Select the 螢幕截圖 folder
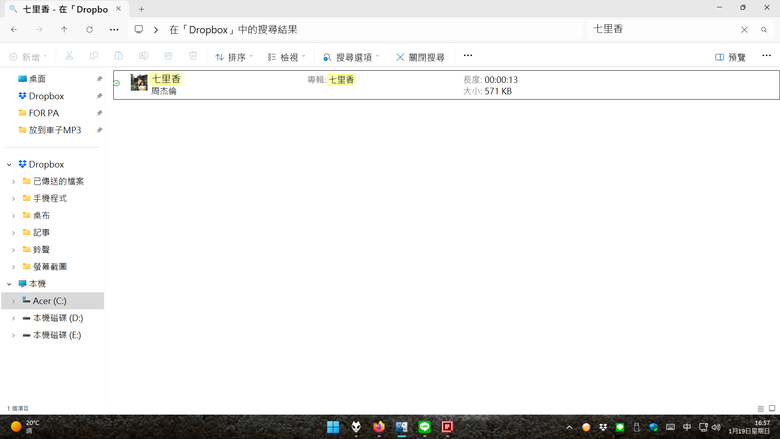The image size is (780, 439). [50, 266]
